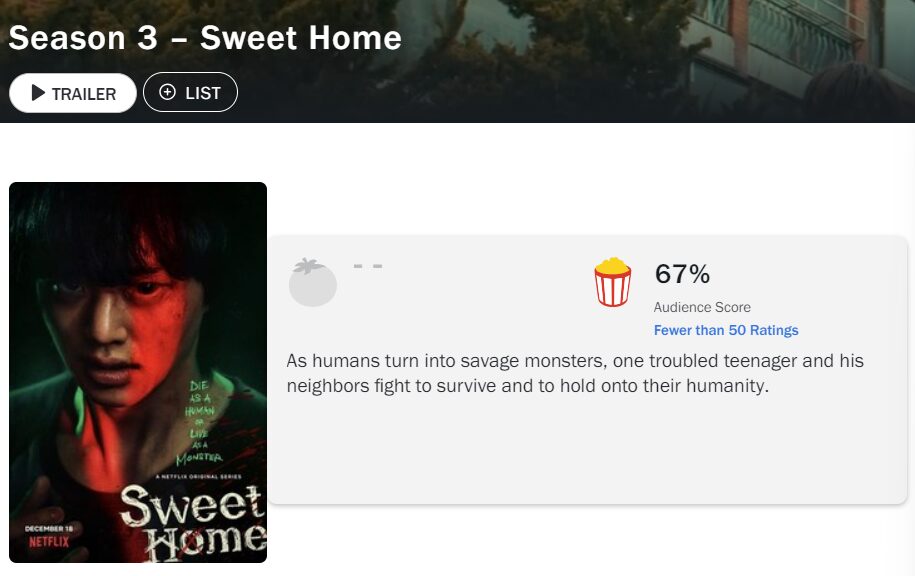The width and height of the screenshot is (915, 576).
Task: Click the play triangle icon in Trailer button
Action: point(38,93)
